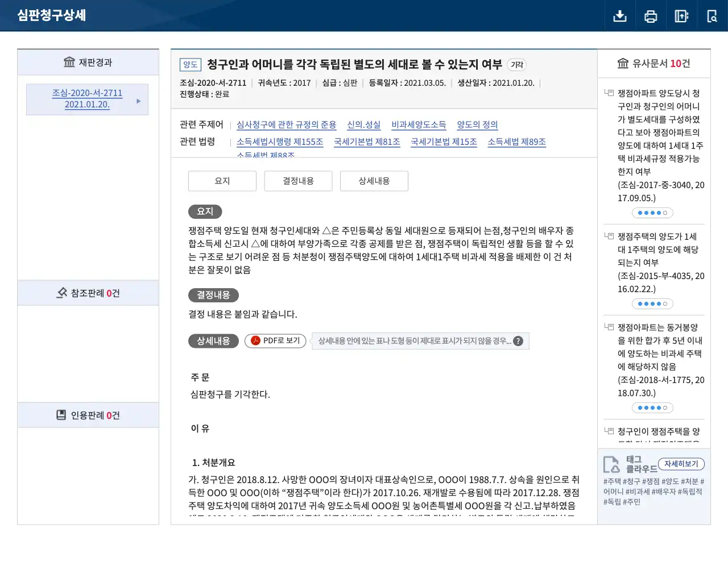
Task: Open similar document 조심-2017-중-3040
Action: click(660, 145)
